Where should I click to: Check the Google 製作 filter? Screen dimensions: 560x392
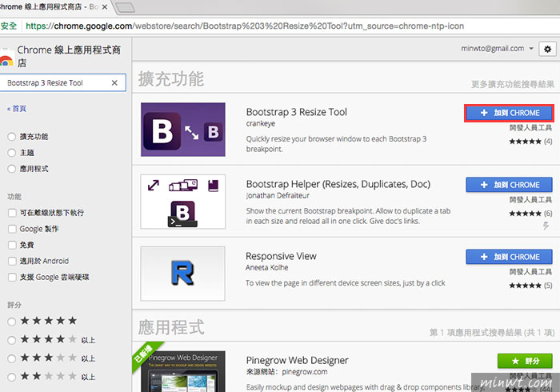[12, 229]
